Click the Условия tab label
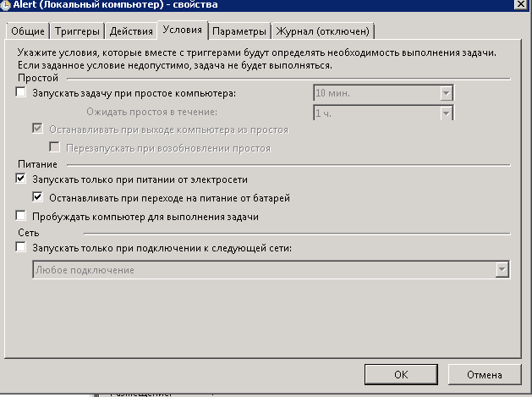 (x=182, y=30)
